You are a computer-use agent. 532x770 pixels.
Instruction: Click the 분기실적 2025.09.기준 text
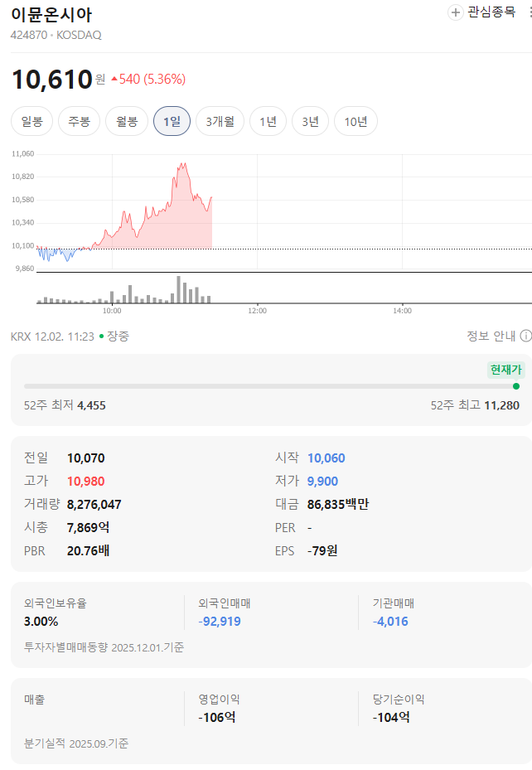[x=76, y=743]
